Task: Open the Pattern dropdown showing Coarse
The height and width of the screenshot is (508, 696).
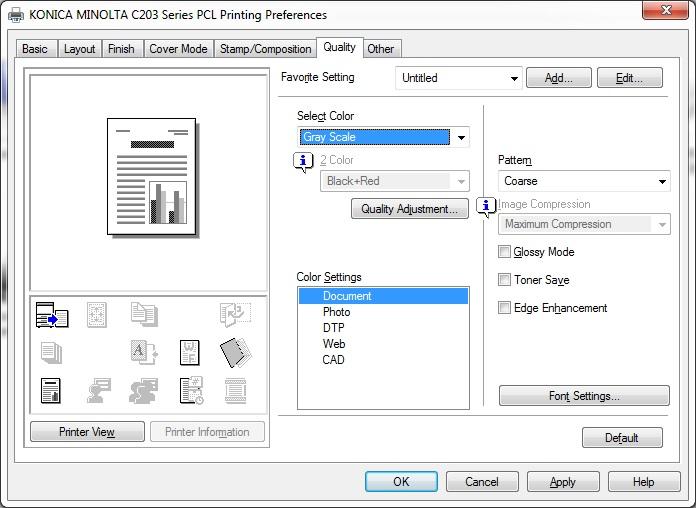Action: (x=584, y=181)
